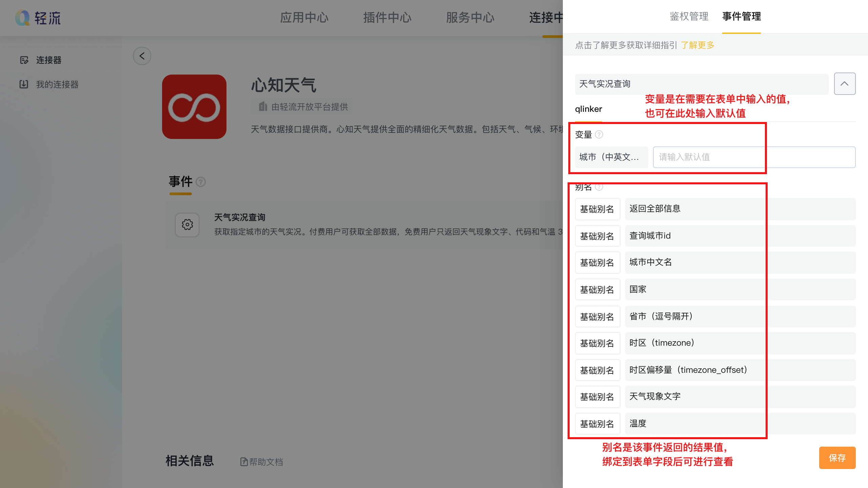Click the 事件 section heading

pyautogui.click(x=181, y=182)
